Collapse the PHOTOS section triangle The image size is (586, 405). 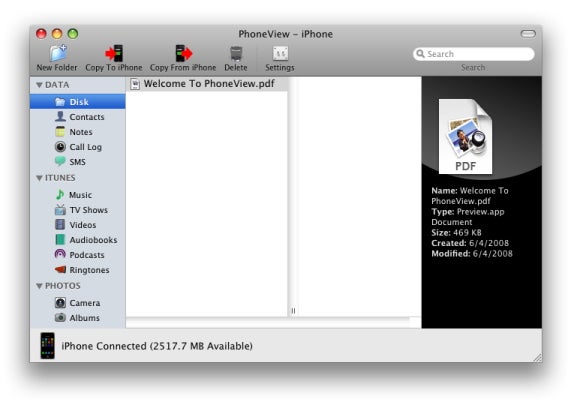39,286
